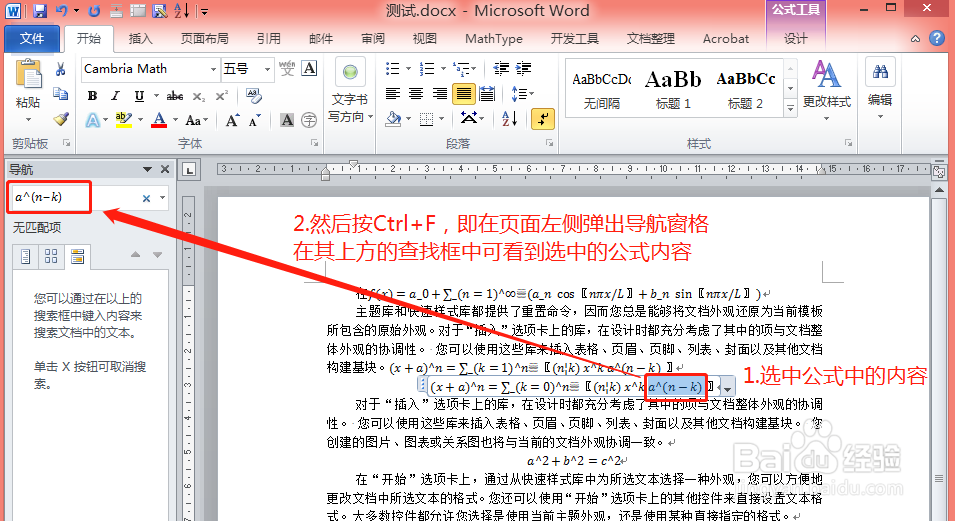This screenshot has width=955, height=521.
Task: Expand the underline style dropdown arrow
Action: coord(156,96)
